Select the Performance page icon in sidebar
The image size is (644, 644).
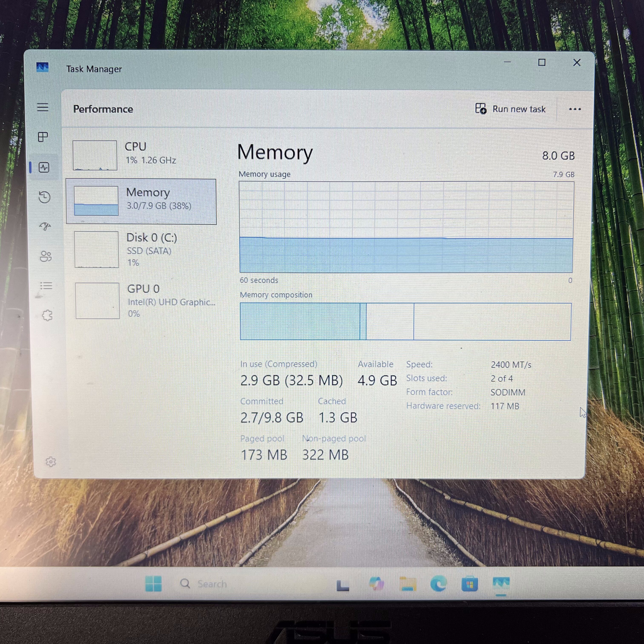[x=44, y=167]
